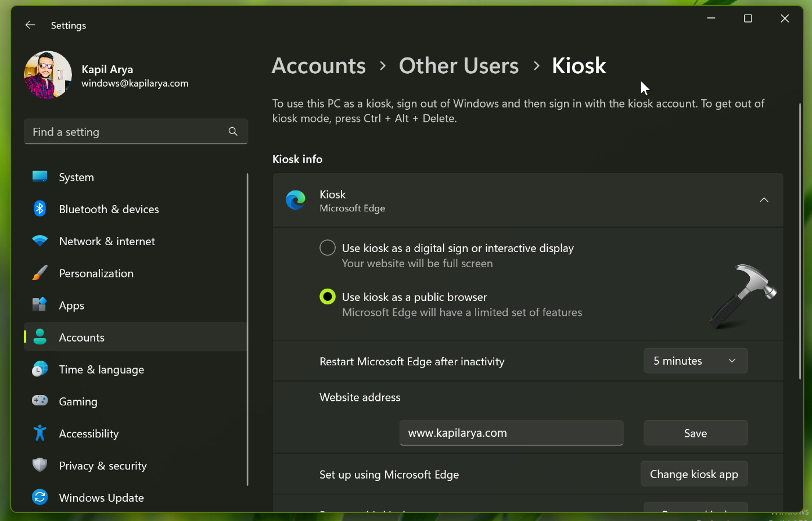Screen dimensions: 812x521
Task: Open Network & internet Wi-Fi icon
Action: point(39,241)
